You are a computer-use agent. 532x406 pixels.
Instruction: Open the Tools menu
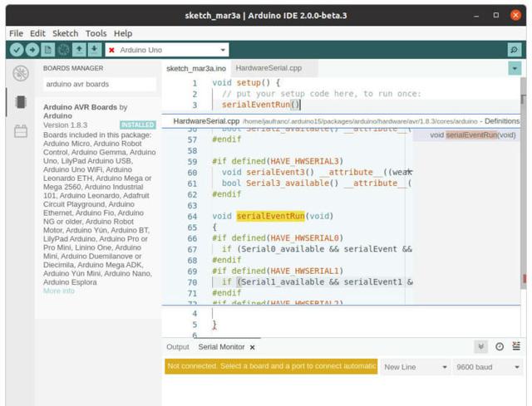click(96, 33)
